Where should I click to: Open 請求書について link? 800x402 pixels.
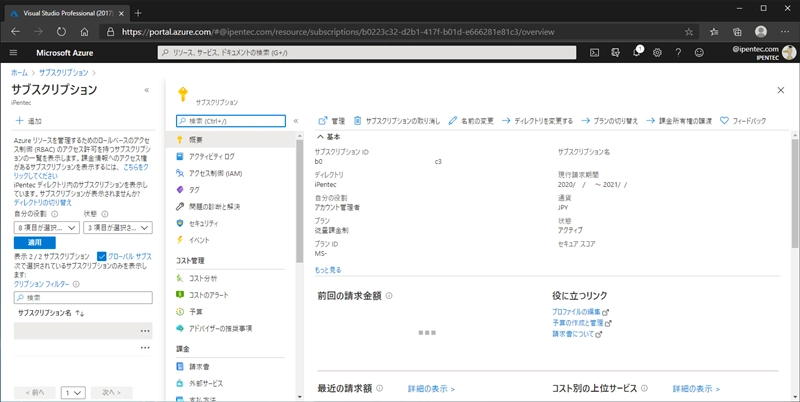point(577,334)
